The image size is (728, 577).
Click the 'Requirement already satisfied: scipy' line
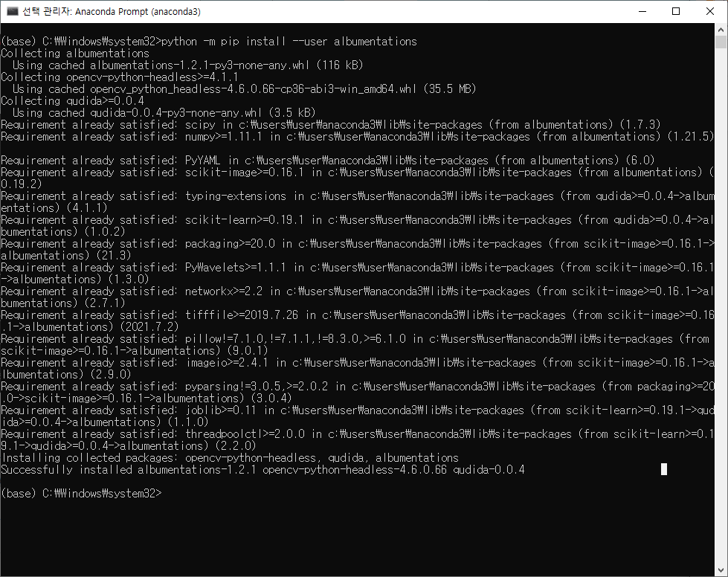(331, 124)
